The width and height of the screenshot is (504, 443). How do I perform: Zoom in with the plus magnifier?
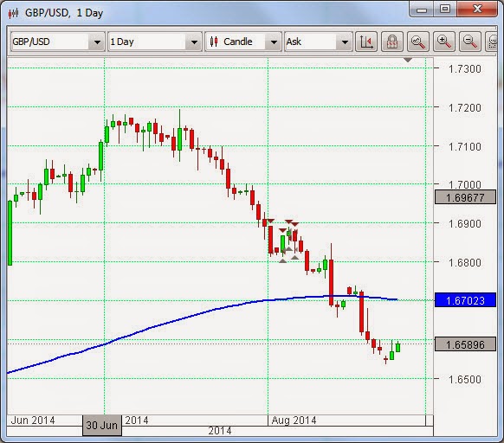[x=444, y=42]
